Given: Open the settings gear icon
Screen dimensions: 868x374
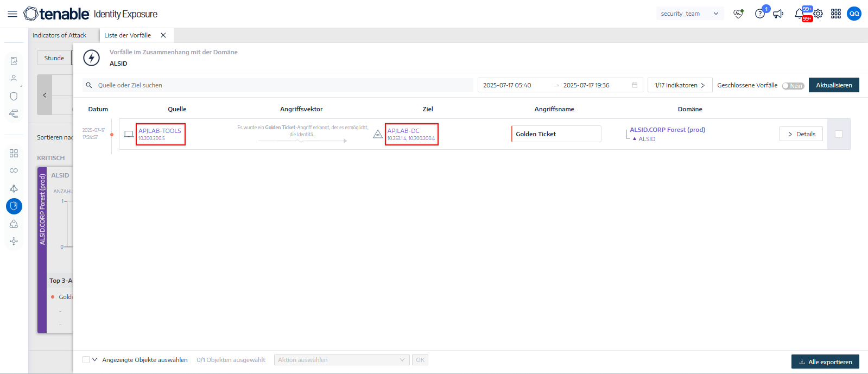Looking at the screenshot, I should click(x=818, y=14).
